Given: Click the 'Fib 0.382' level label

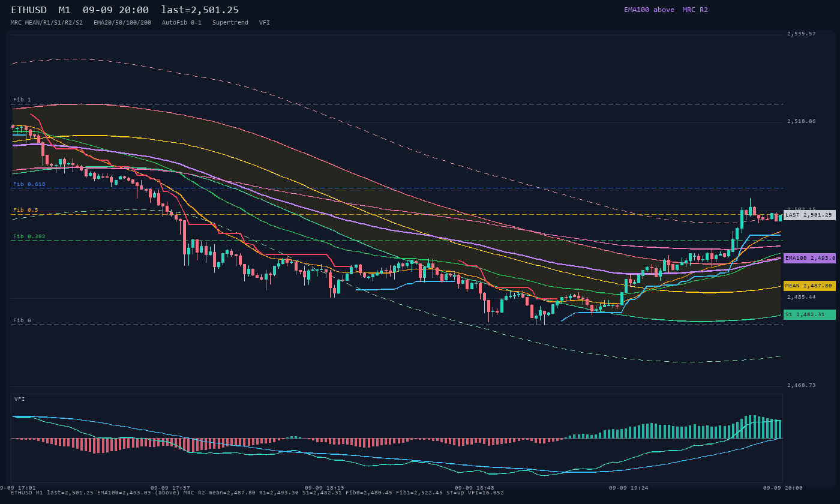Looking at the screenshot, I should 29,236.
